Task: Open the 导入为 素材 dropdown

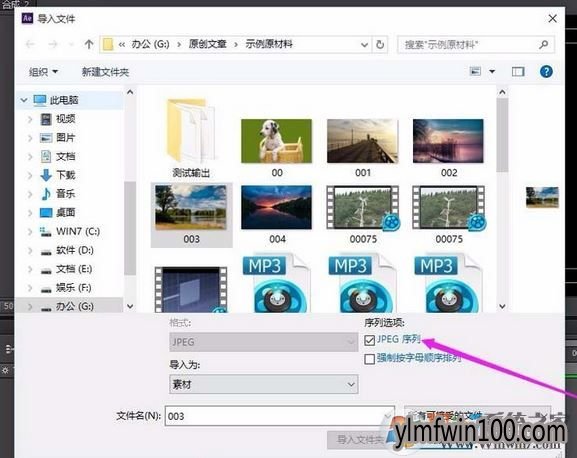Action: point(263,384)
